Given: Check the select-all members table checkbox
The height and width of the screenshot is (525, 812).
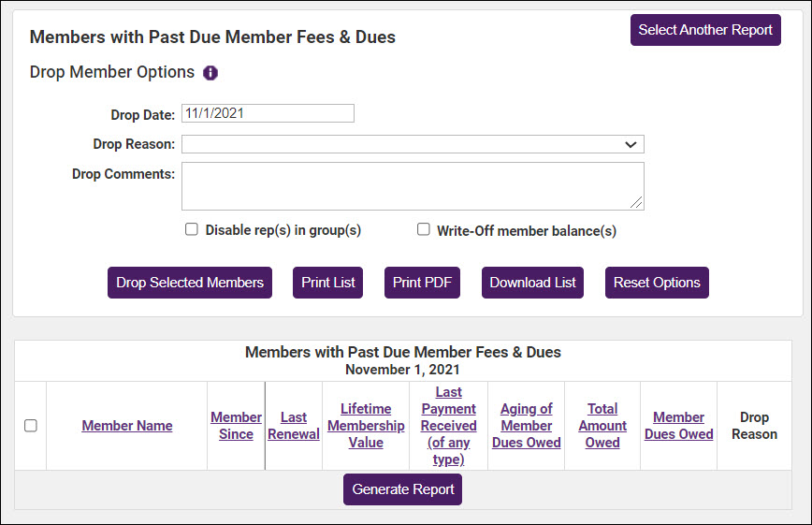Looking at the screenshot, I should pos(31,426).
